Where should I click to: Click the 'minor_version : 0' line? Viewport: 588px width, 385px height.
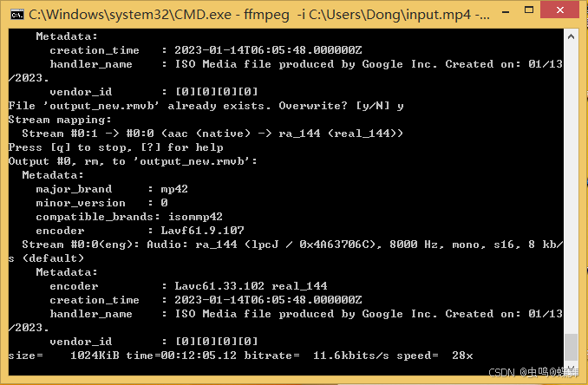[x=101, y=203]
